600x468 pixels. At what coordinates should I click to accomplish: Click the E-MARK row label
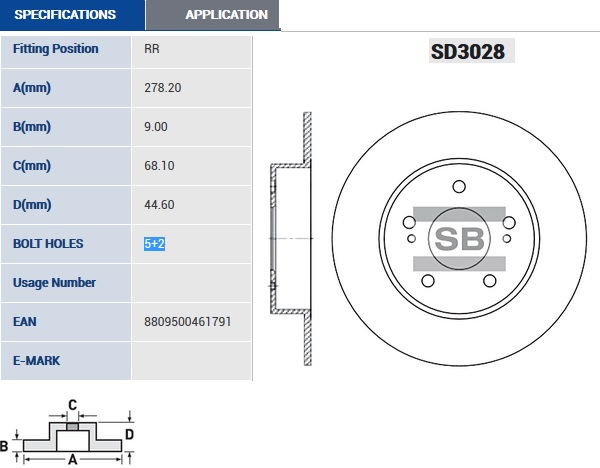point(37,360)
